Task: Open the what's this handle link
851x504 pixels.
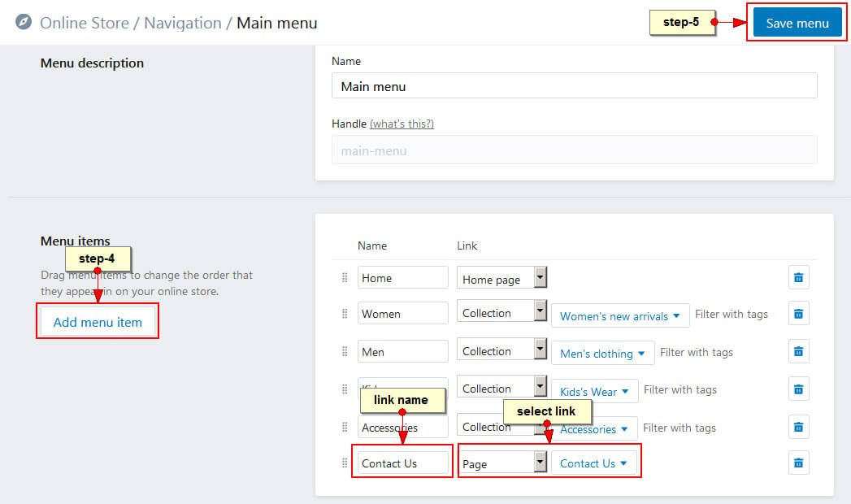Action: coord(402,124)
